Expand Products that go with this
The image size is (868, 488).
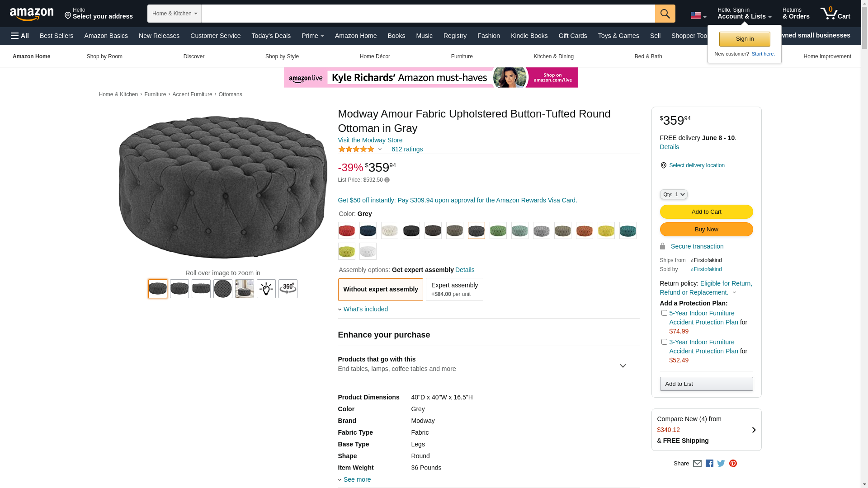(623, 366)
